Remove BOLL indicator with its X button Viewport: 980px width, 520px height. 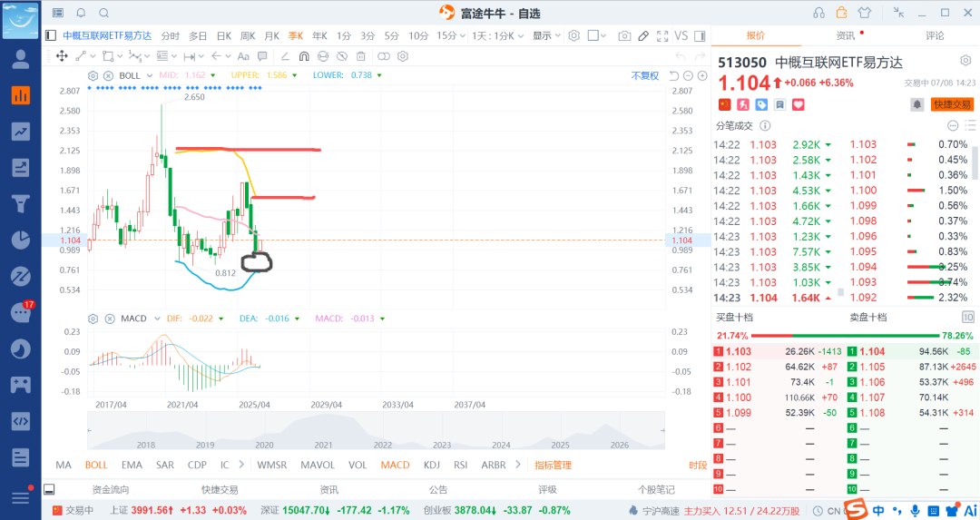[x=108, y=75]
